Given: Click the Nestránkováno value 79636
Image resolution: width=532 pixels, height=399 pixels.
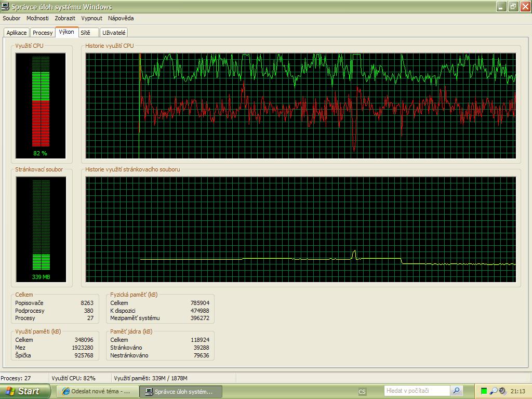Looking at the screenshot, I should (x=202, y=355).
